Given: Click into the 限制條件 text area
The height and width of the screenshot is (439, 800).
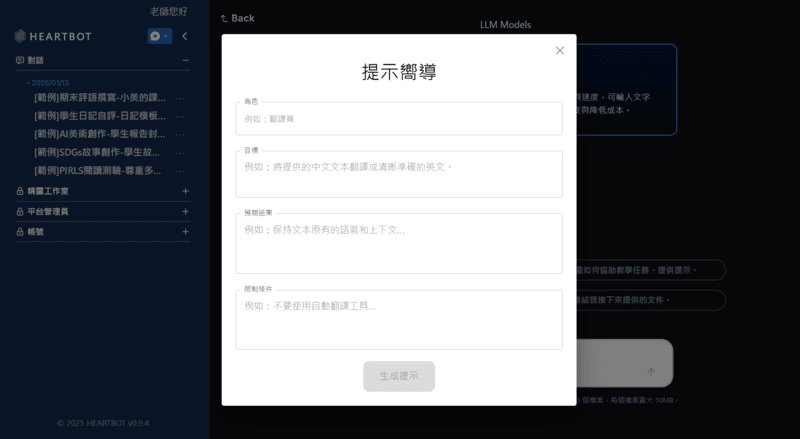Looking at the screenshot, I should click(399, 319).
